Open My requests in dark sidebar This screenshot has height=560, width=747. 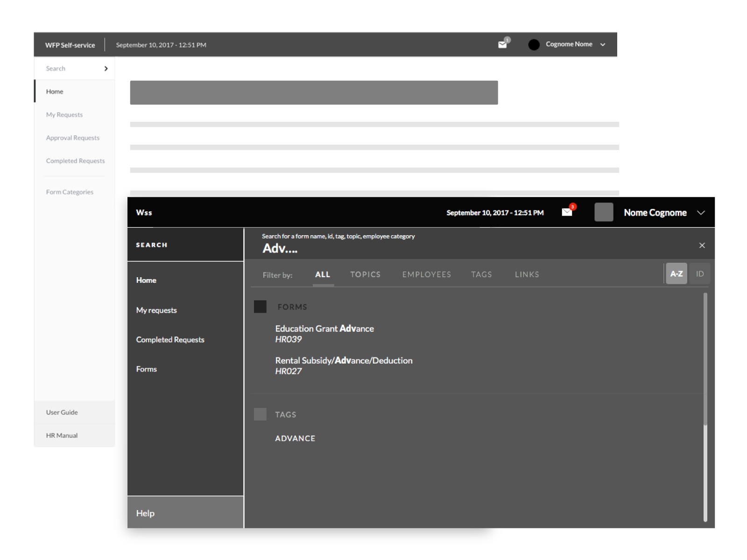[156, 310]
